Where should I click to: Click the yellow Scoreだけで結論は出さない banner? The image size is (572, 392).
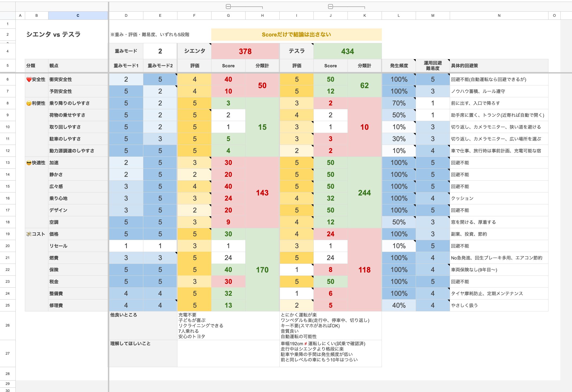296,35
